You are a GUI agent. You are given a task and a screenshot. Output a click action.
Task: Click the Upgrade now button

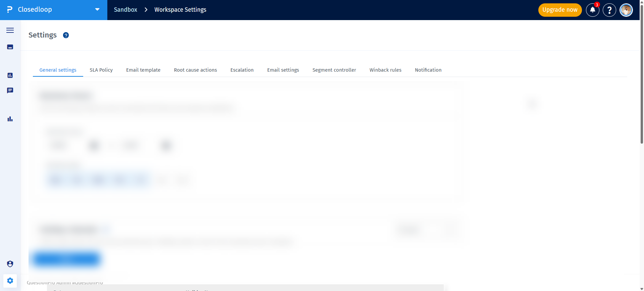click(560, 10)
